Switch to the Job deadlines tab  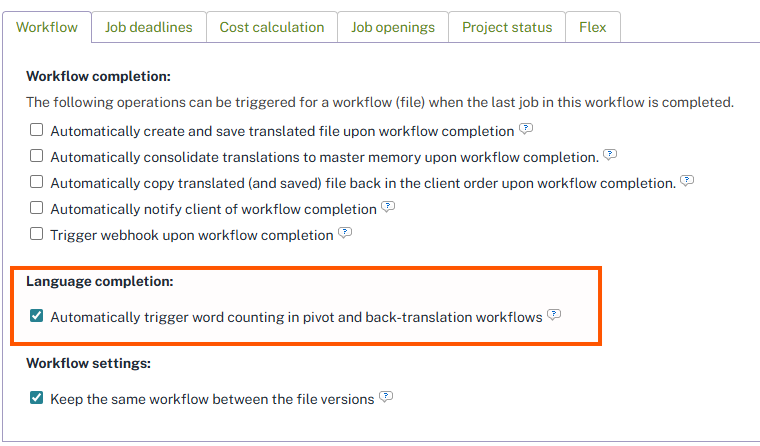[x=148, y=27]
